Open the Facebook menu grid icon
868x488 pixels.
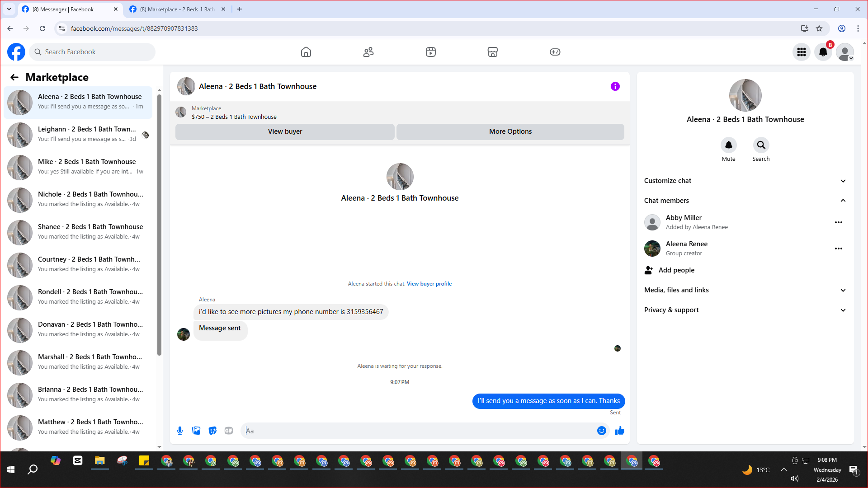point(802,52)
